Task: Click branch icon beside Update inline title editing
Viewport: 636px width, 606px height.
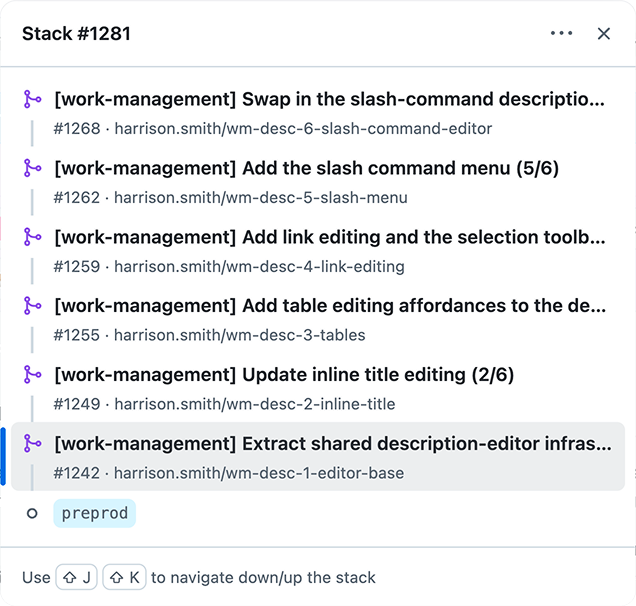Action: [32, 374]
